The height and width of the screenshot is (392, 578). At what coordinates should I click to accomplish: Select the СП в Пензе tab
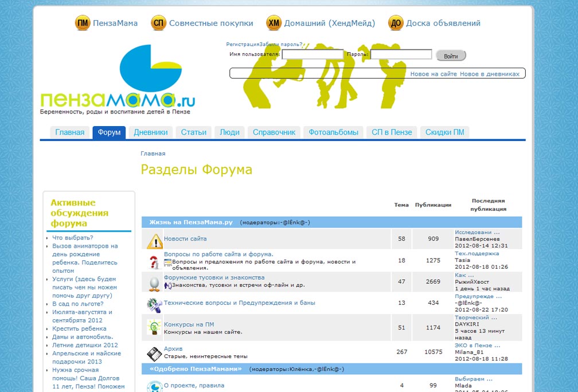click(392, 132)
